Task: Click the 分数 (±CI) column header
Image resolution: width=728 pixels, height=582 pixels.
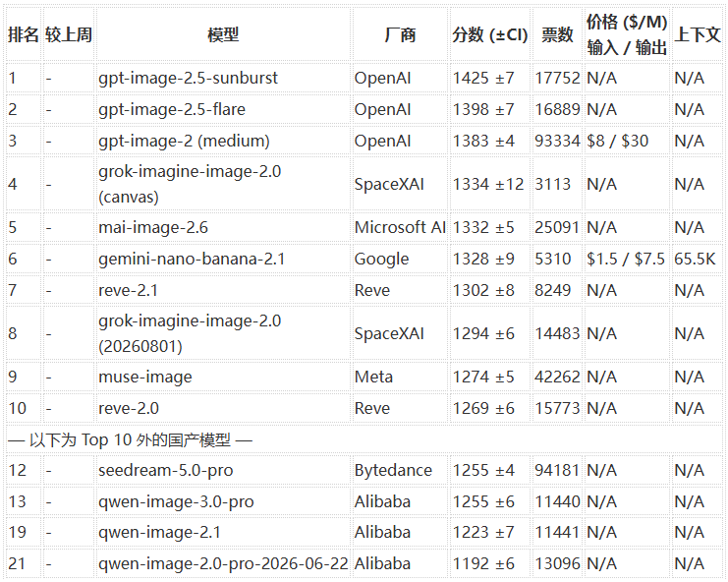Action: tap(490, 34)
